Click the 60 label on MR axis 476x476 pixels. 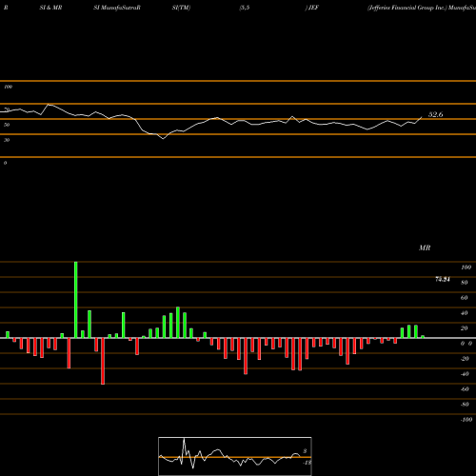465,298
